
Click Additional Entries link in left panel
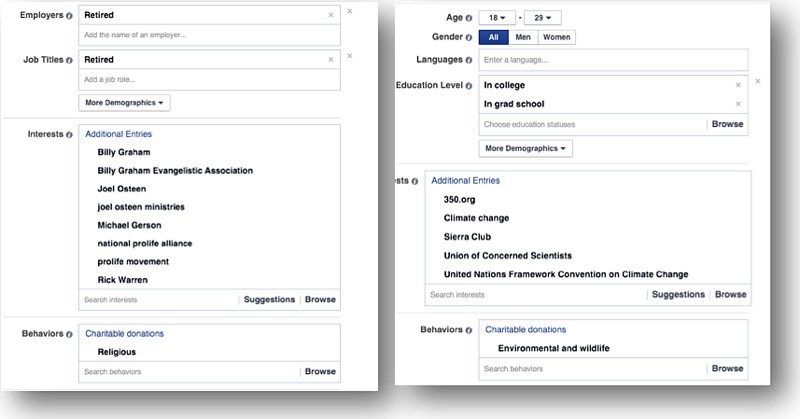click(x=118, y=134)
